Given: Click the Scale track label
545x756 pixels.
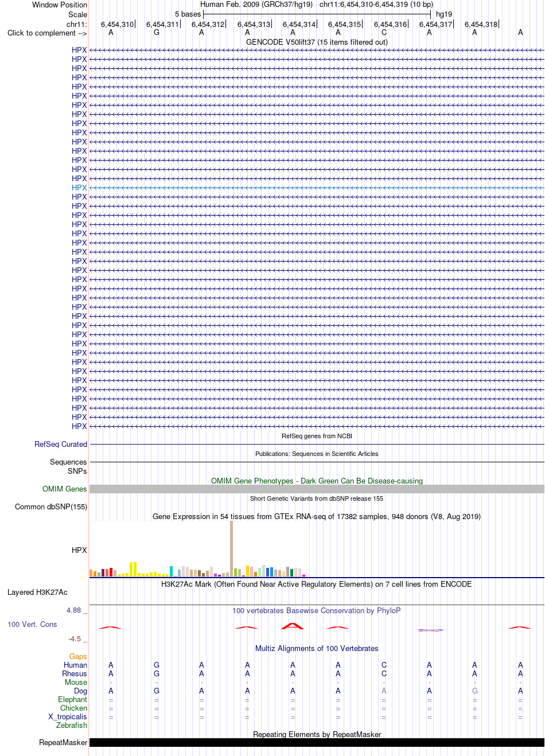Looking at the screenshot, I should [x=77, y=14].
